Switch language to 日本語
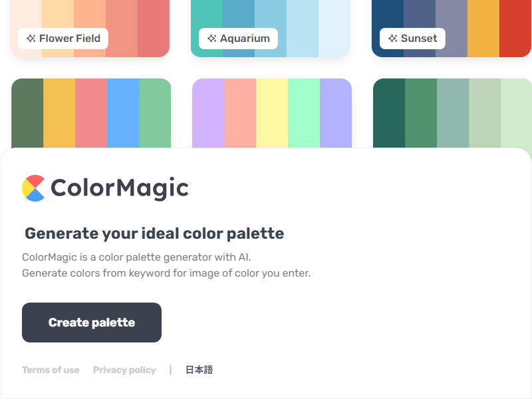Viewport: 532px width, 399px height. coord(199,370)
